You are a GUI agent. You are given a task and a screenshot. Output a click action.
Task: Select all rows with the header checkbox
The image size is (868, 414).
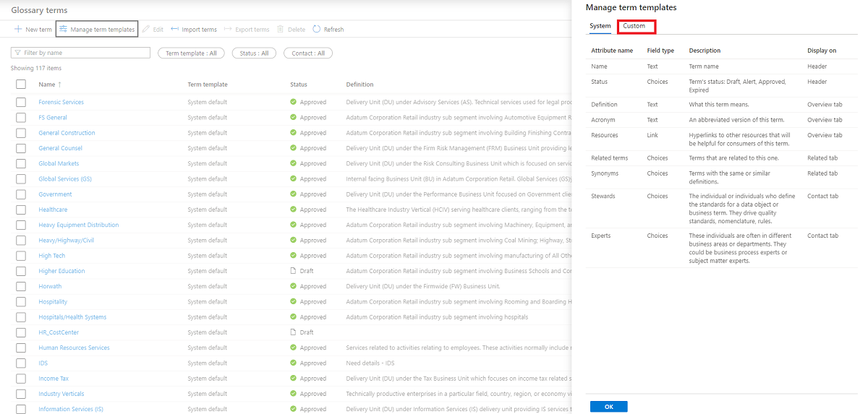click(21, 85)
